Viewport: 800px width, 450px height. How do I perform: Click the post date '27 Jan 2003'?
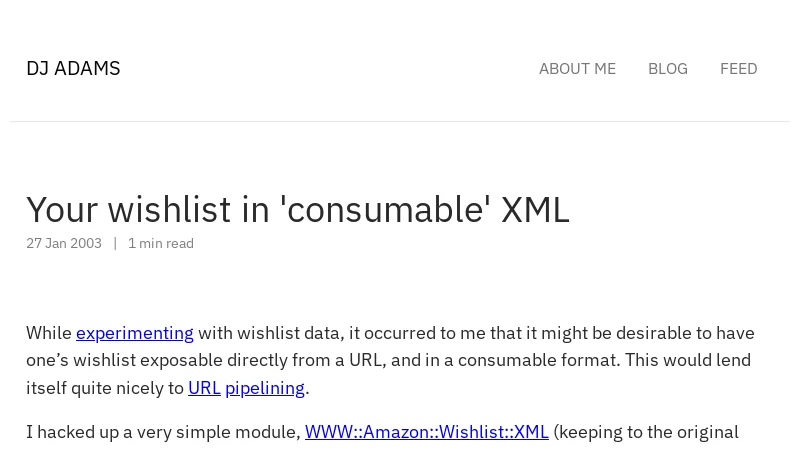(64, 243)
